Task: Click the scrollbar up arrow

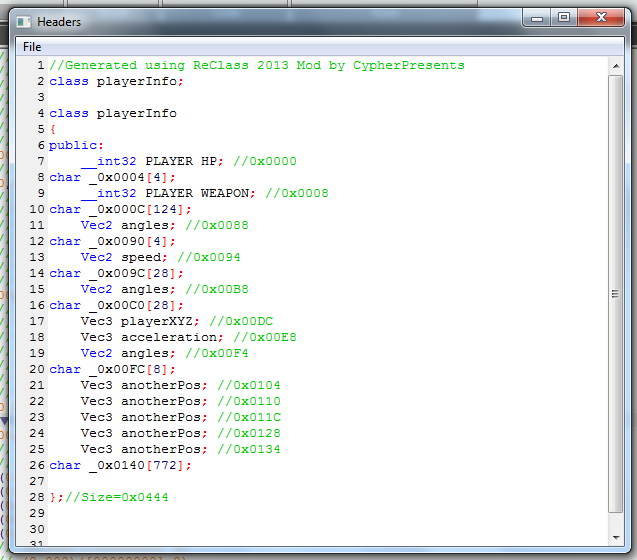Action: point(616,66)
